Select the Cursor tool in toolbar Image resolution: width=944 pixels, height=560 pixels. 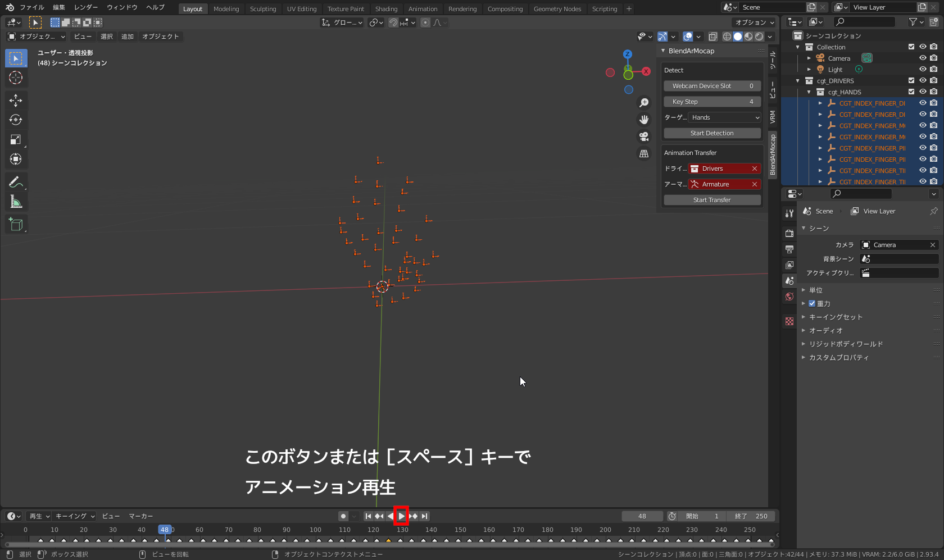[16, 78]
